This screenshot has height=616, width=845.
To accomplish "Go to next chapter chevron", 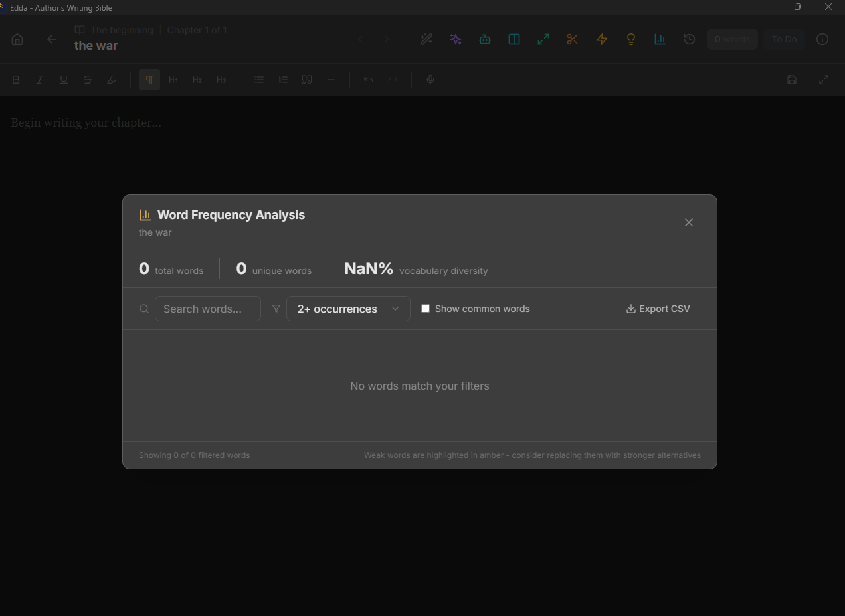I will 386,39.
